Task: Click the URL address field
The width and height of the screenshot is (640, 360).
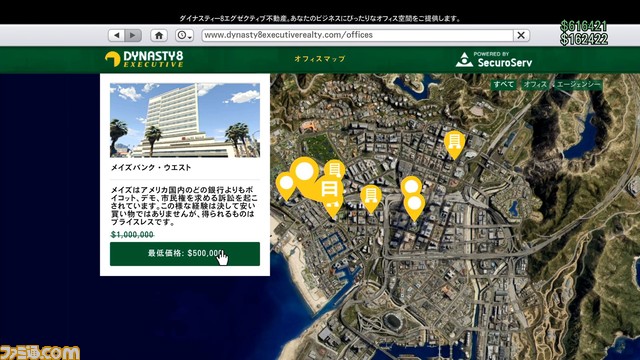Action: (x=358, y=35)
